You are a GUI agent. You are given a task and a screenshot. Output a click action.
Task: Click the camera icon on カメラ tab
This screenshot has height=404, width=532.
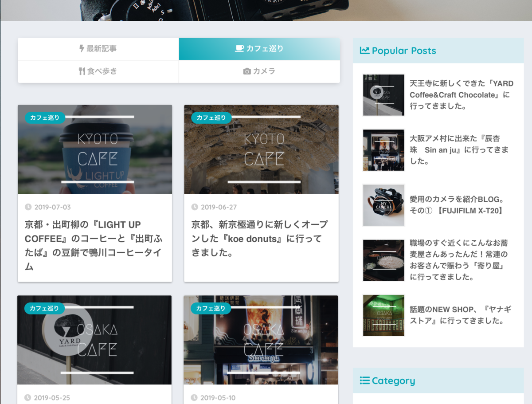pos(247,71)
